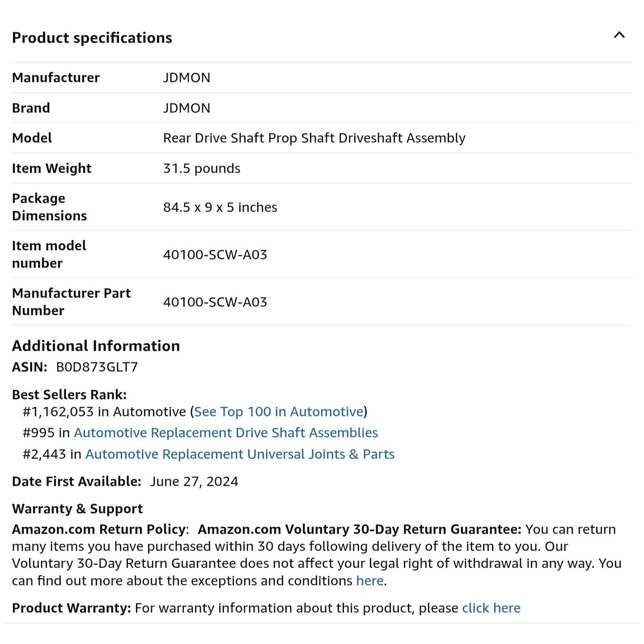
Task: Click the Additional Information heading
Action: pyautogui.click(x=96, y=346)
